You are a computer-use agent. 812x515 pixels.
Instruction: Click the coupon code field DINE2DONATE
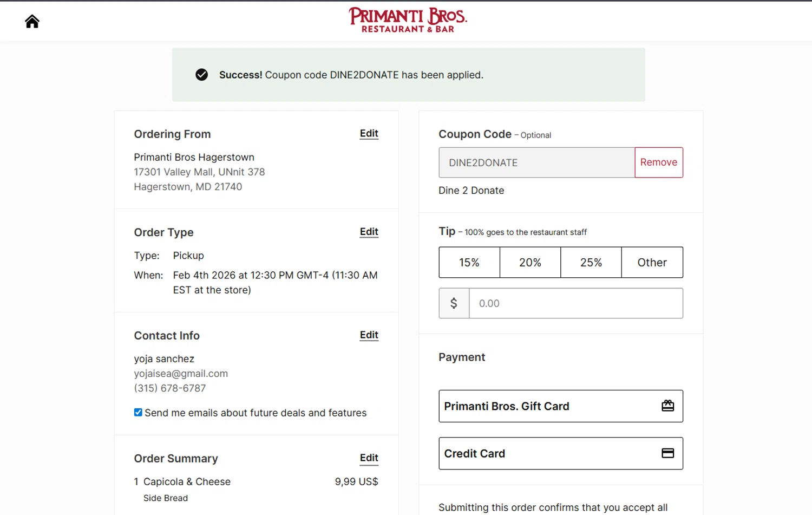[x=536, y=162]
